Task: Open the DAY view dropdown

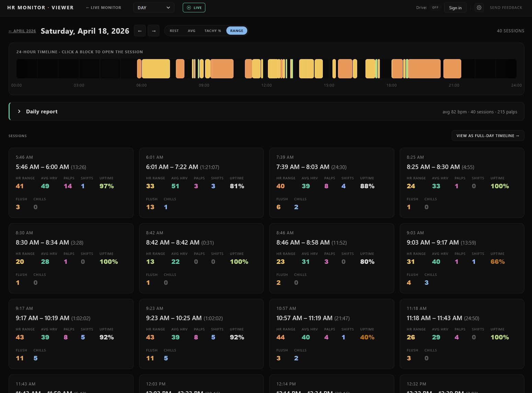Action: point(154,7)
